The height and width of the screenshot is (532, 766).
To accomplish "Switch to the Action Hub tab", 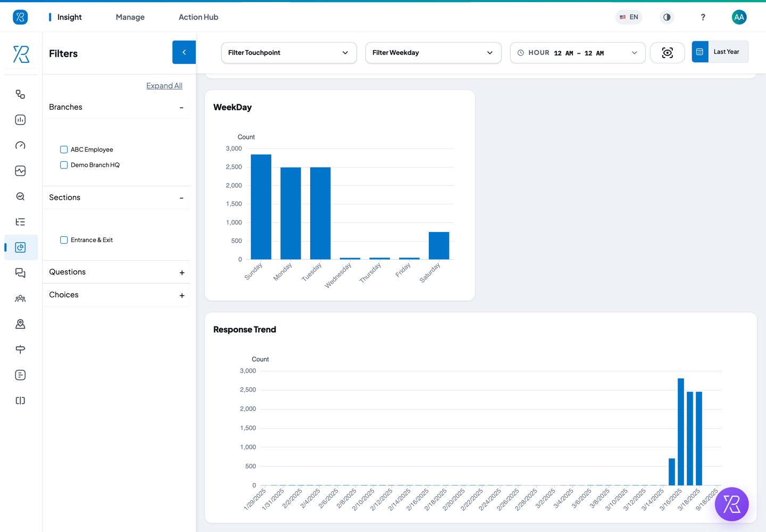I will tap(198, 17).
